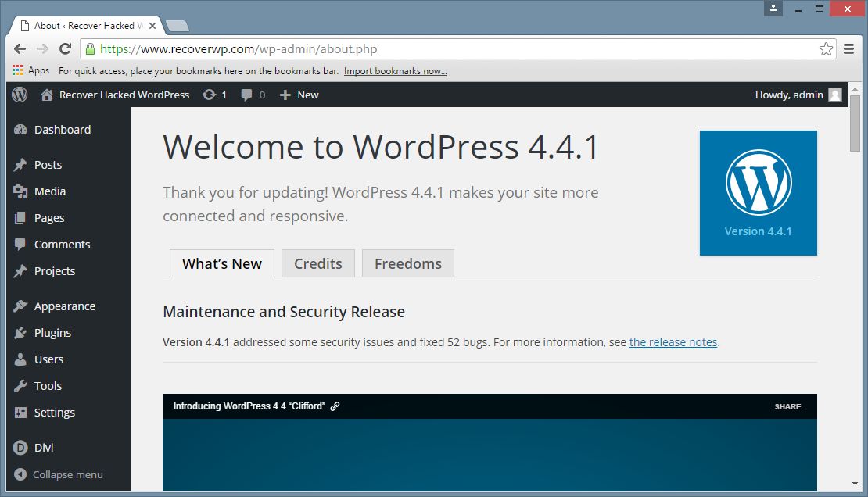Click the video link chain icon
This screenshot has width=868, height=497.
[335, 406]
